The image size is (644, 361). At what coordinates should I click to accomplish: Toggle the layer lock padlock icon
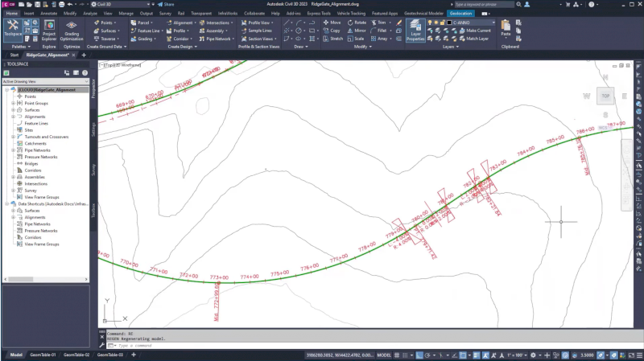[444, 23]
